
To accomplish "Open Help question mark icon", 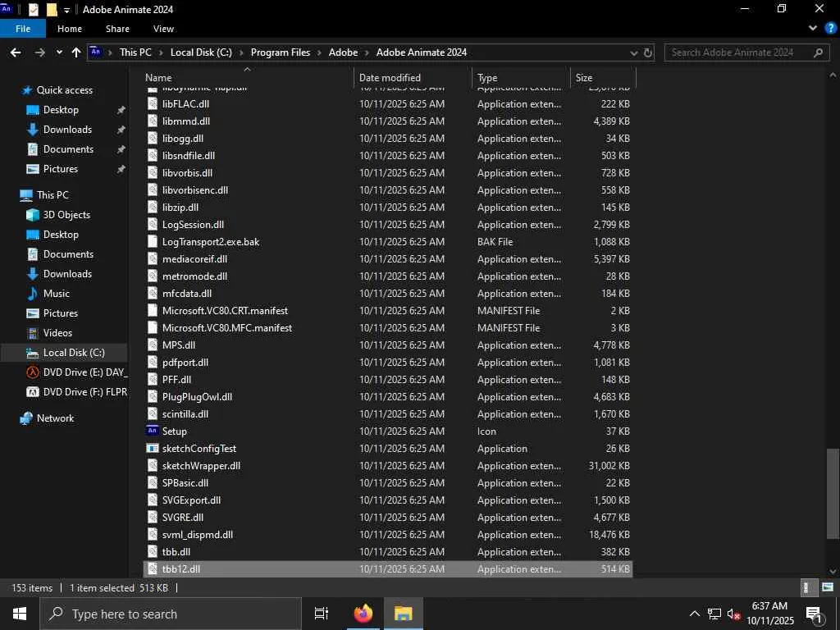I will (x=830, y=29).
